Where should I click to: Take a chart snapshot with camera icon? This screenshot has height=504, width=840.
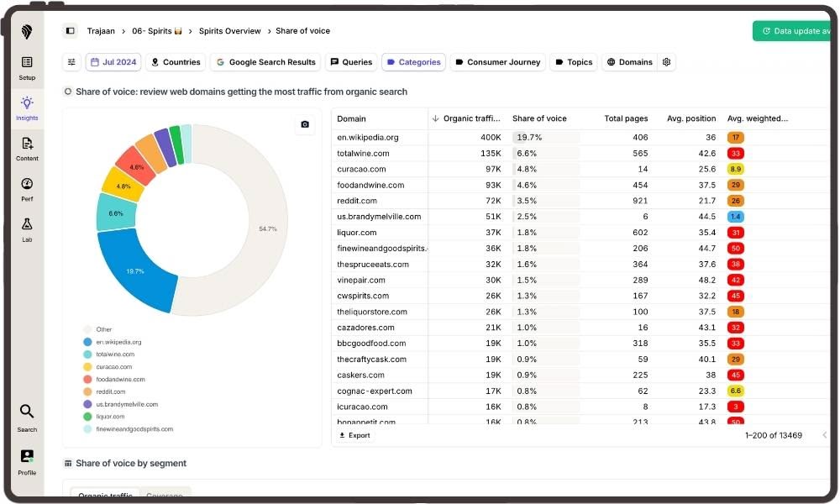click(305, 124)
